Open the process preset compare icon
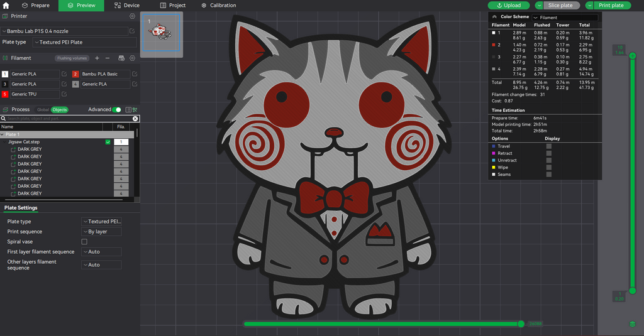 pyautogui.click(x=135, y=109)
